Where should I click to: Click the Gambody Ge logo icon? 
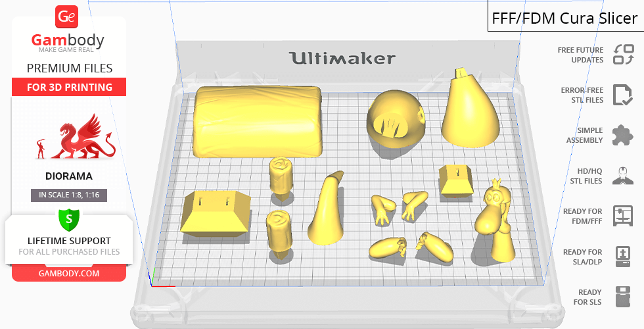[x=68, y=16]
